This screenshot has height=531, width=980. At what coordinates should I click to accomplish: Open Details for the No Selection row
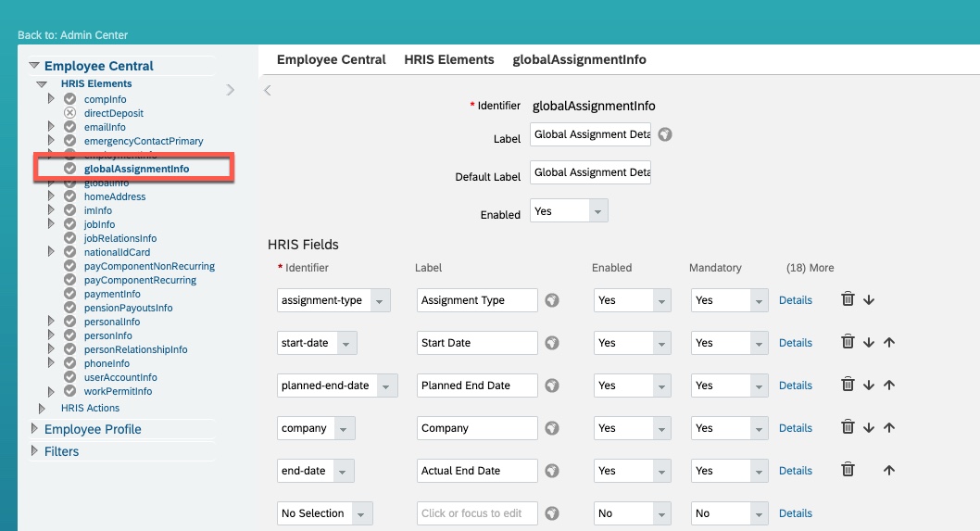coord(795,513)
